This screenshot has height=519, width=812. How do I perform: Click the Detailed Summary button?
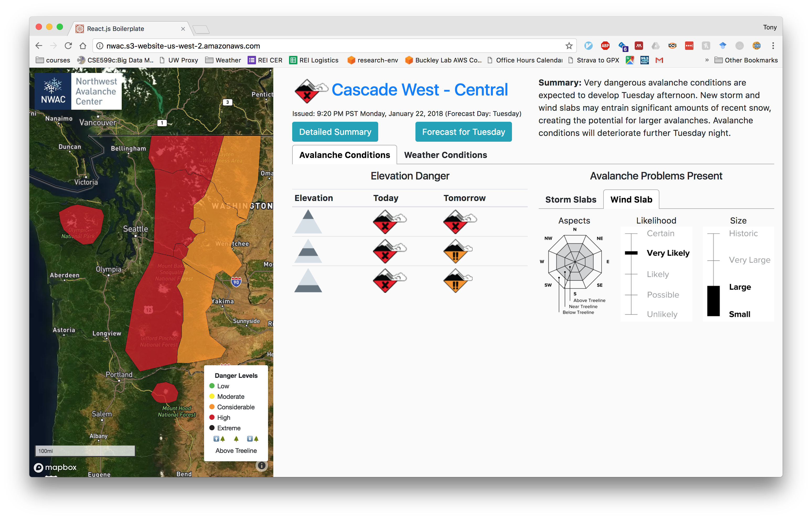[335, 132]
